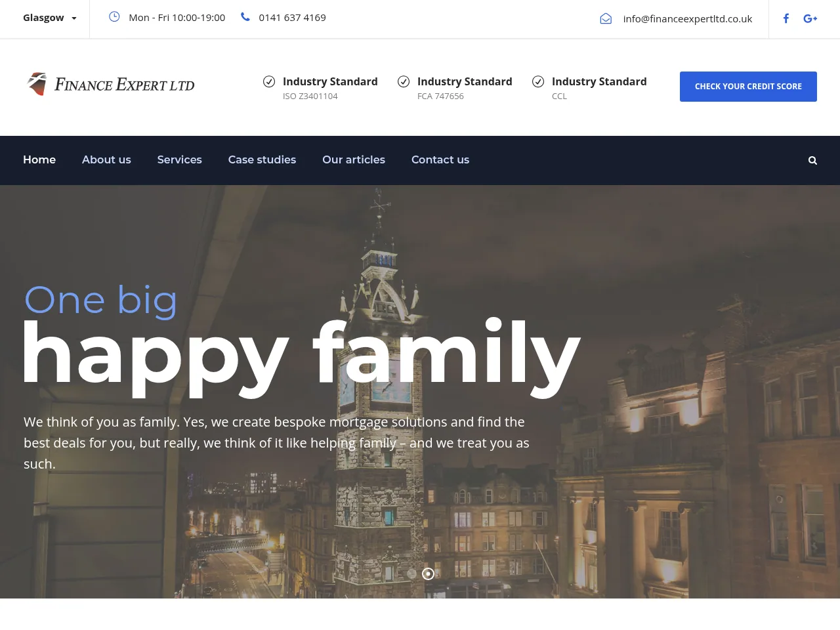This screenshot has height=630, width=840.
Task: Select the About us navigation item
Action: [x=106, y=159]
